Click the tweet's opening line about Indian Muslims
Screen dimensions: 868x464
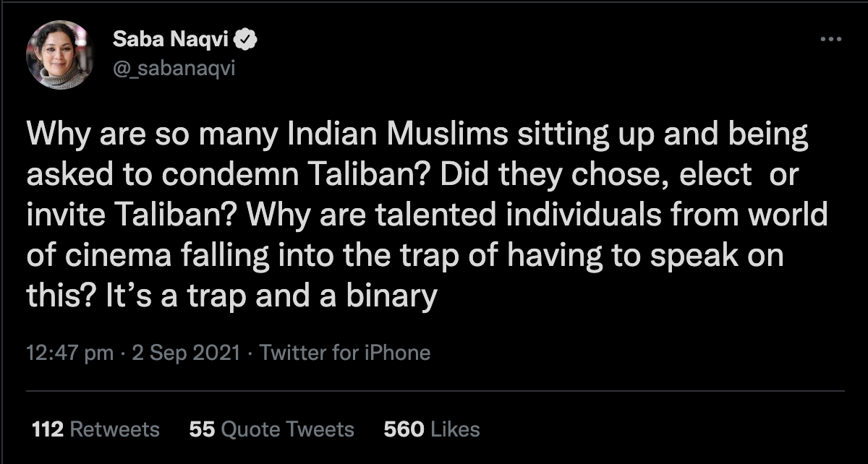click(417, 137)
